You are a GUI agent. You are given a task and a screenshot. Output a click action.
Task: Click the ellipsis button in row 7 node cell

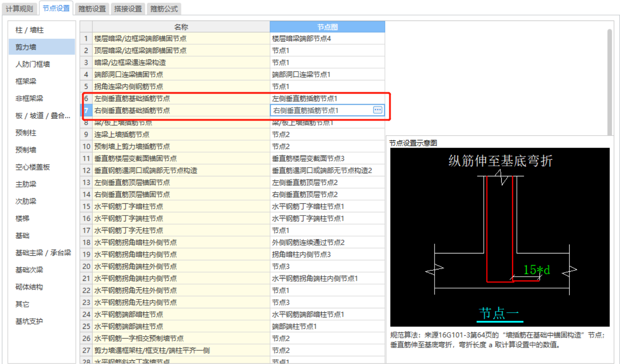[x=378, y=110]
